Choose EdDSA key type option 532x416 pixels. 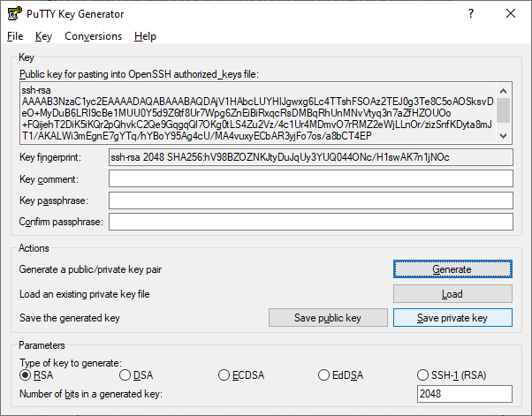[324, 375]
